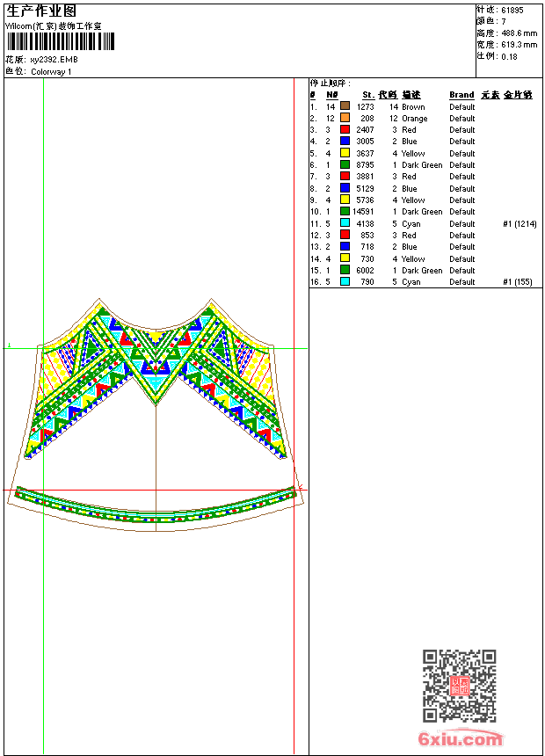Click the stitch count 14591
This screenshot has height=756, width=545.
[363, 212]
